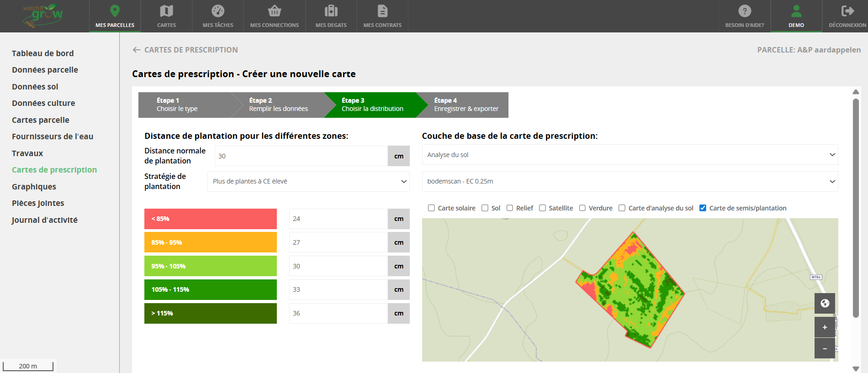This screenshot has width=868, height=373.
Task: Click the dark green > 115% zone swatch
Action: click(x=211, y=313)
